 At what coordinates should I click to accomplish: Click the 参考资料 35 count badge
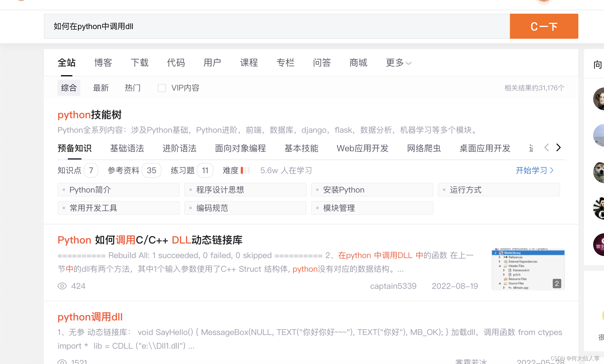click(x=152, y=170)
